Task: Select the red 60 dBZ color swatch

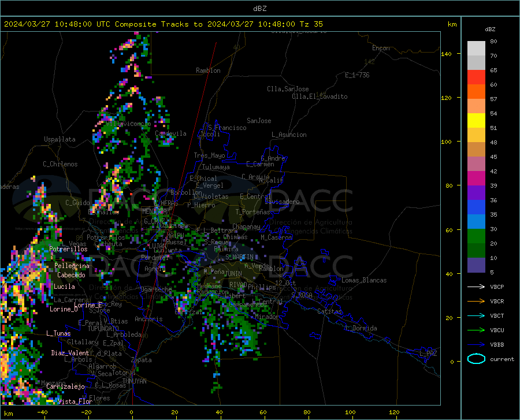Action: [476, 77]
